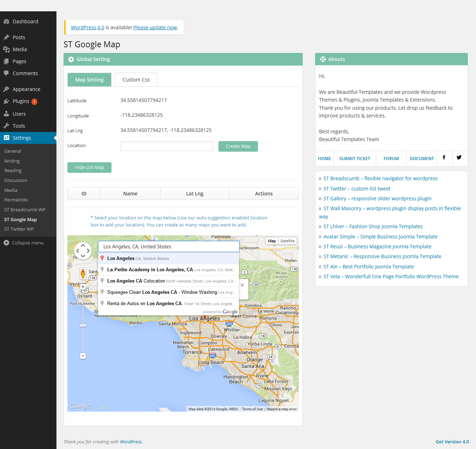Image resolution: width=476 pixels, height=449 pixels.
Task: Click the Posts pushpin icon
Action: [6, 37]
